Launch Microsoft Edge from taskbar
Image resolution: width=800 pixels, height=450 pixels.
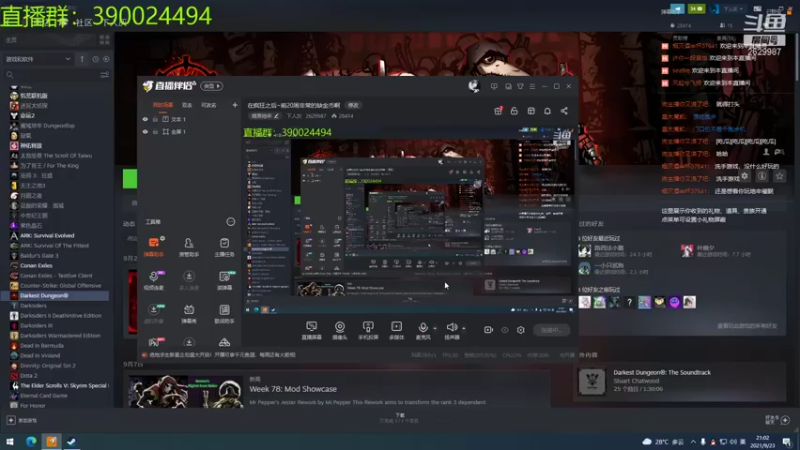click(x=31, y=441)
